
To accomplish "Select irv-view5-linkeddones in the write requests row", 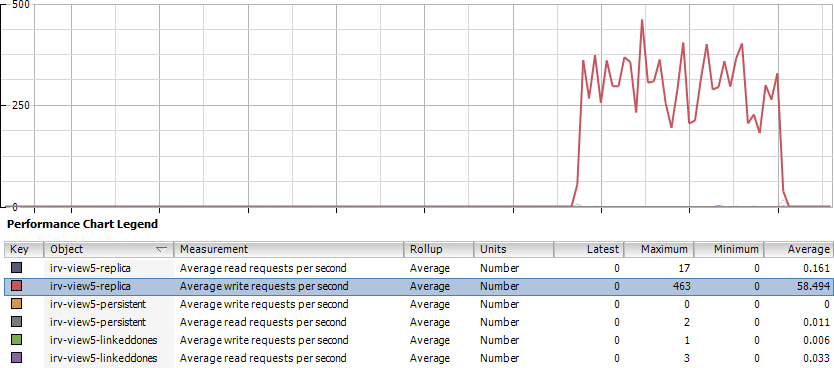I will (103, 340).
